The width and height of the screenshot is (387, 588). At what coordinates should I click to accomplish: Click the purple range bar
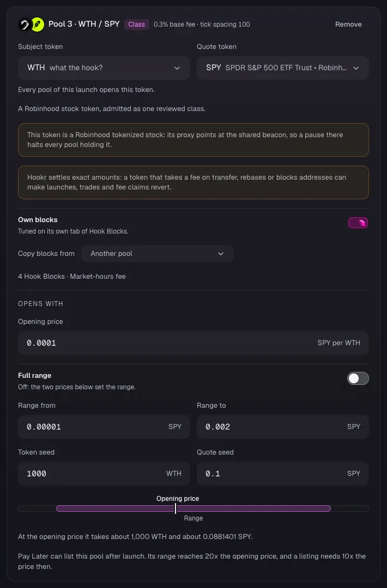(194, 509)
